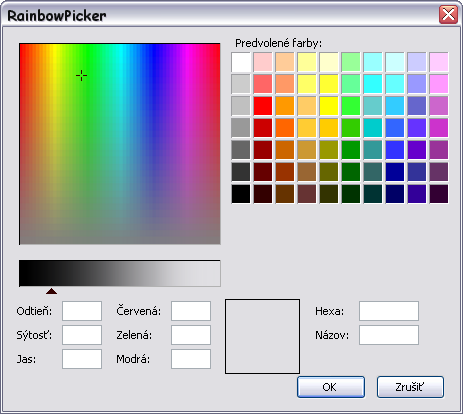Screen dimensions: 463x414
Task: Click the Zelená input field
Action: tap(191, 335)
